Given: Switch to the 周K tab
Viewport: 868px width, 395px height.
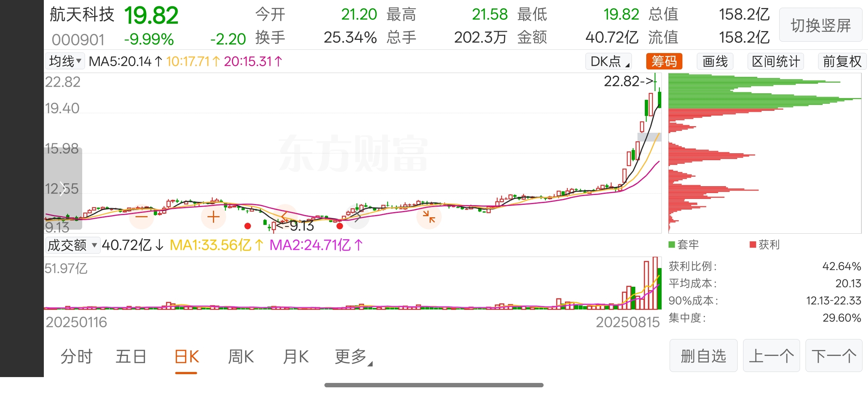Looking at the screenshot, I should coord(241,357).
